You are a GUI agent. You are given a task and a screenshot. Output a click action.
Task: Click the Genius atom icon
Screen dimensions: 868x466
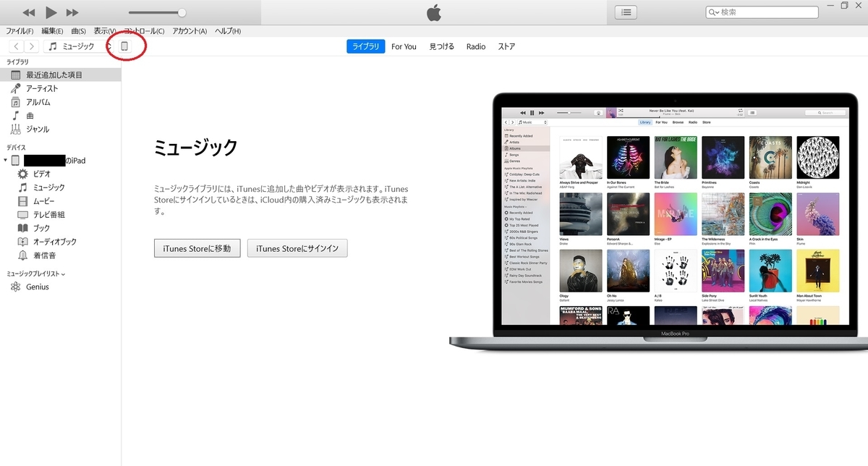16,287
